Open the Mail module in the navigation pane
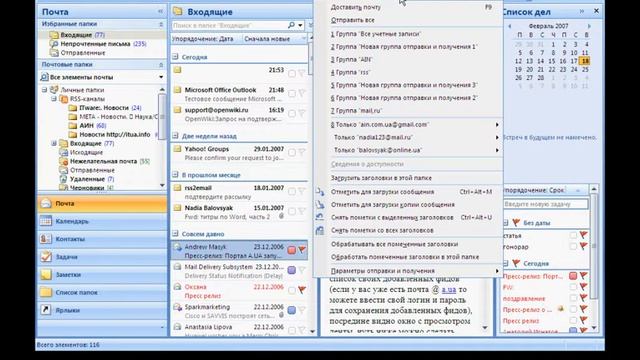The image size is (640, 360). click(x=102, y=203)
